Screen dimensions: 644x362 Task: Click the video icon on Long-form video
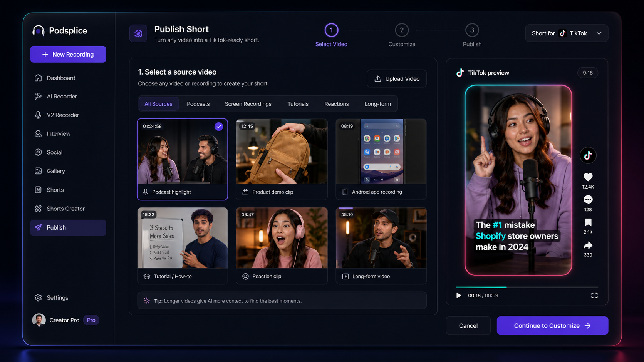[x=345, y=277]
